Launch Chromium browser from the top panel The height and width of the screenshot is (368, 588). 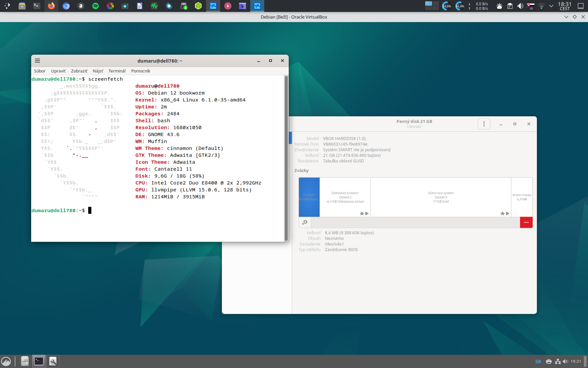[x=66, y=6]
